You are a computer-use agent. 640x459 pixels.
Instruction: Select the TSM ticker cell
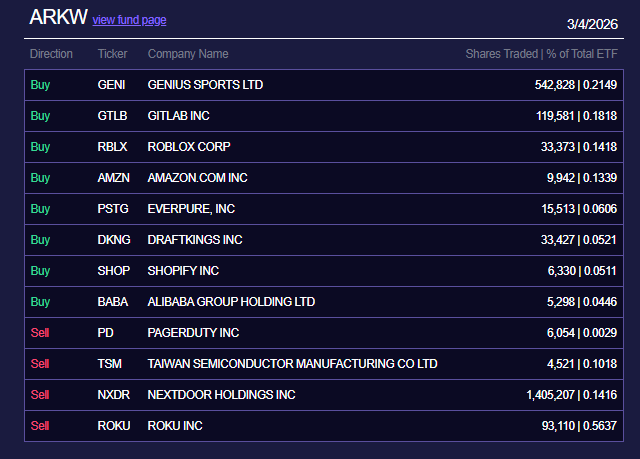[x=109, y=364]
